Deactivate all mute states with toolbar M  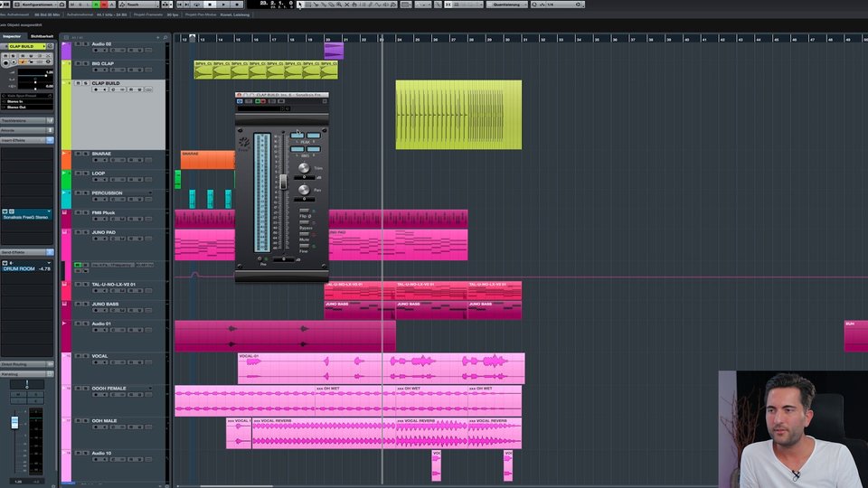[72, 5]
